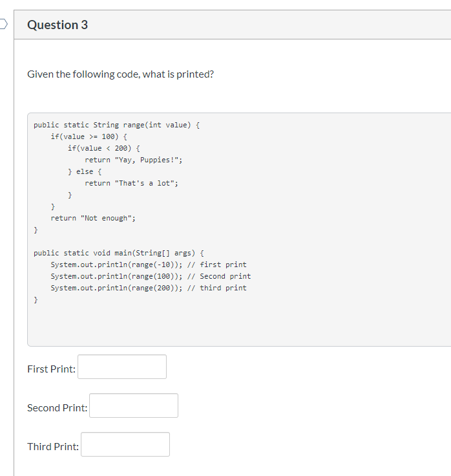Click the 'return "Yay, Puppies!";' line

click(134, 160)
